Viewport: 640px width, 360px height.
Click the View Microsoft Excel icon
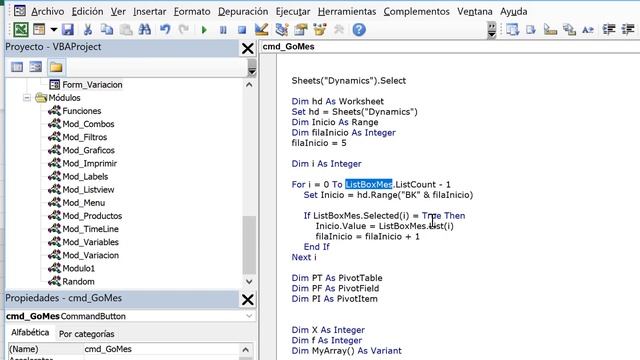pos(21,30)
